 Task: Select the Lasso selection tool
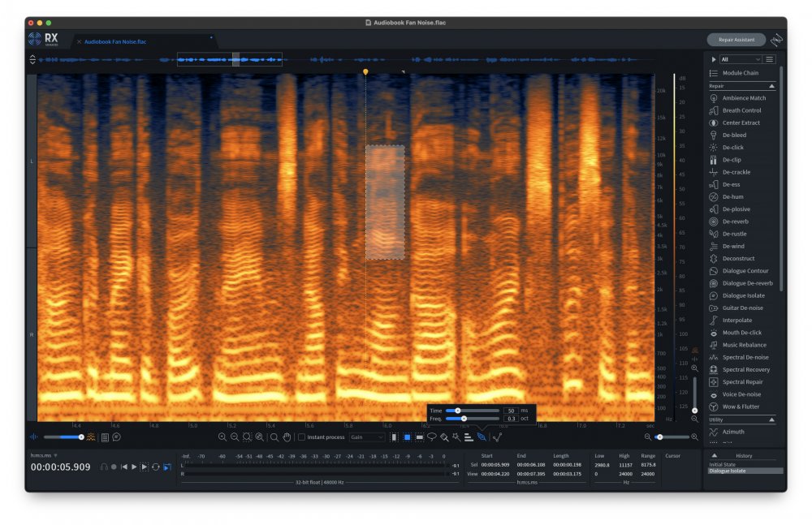432,437
